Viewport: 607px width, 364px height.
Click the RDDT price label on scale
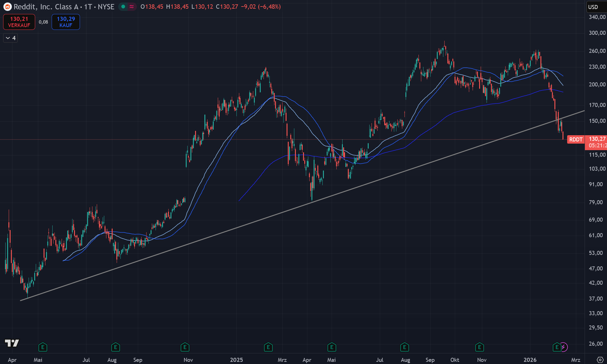pyautogui.click(x=576, y=139)
